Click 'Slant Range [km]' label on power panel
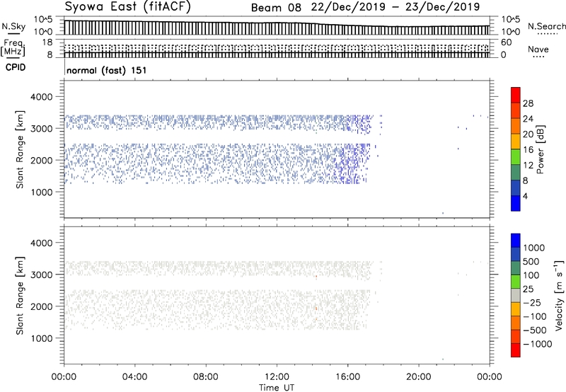 pos(20,149)
